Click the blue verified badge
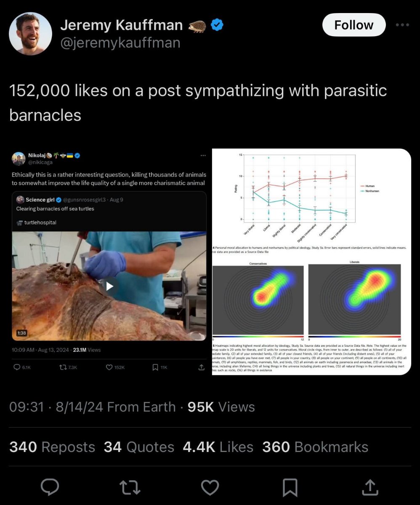The image size is (420, 505). 217,25
